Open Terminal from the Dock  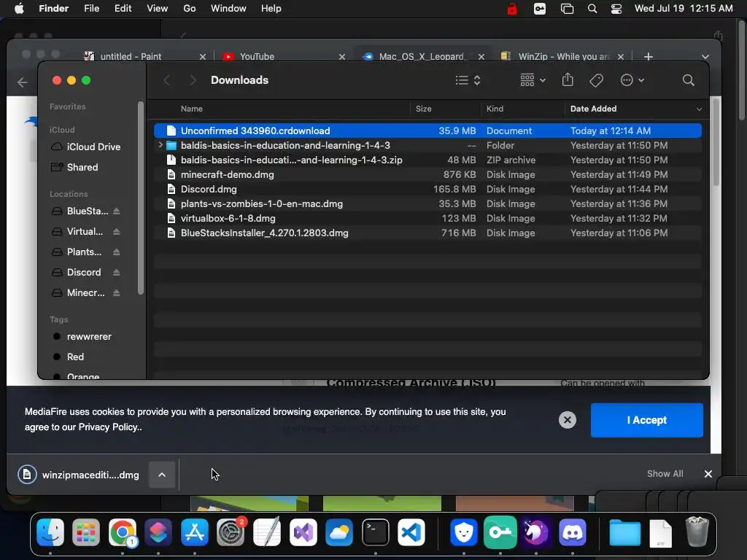(x=376, y=532)
